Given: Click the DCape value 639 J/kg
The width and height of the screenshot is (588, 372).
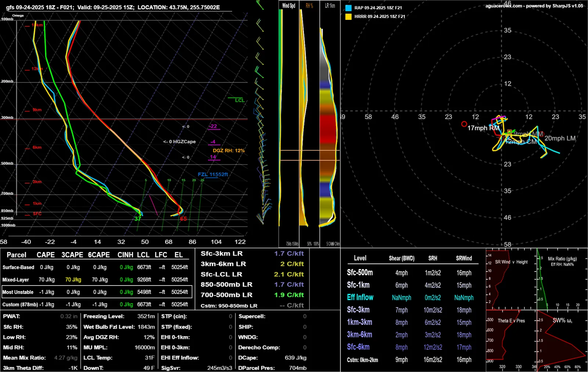Looking at the screenshot, I should [295, 358].
